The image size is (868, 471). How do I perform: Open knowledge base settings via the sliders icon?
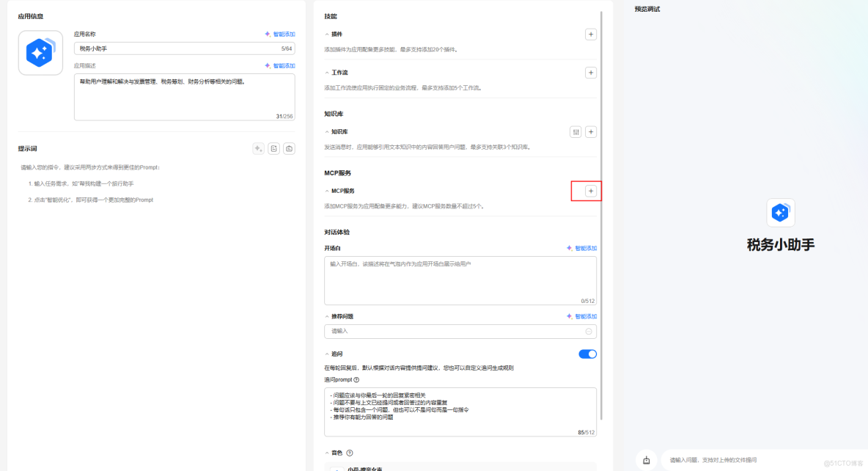point(575,131)
